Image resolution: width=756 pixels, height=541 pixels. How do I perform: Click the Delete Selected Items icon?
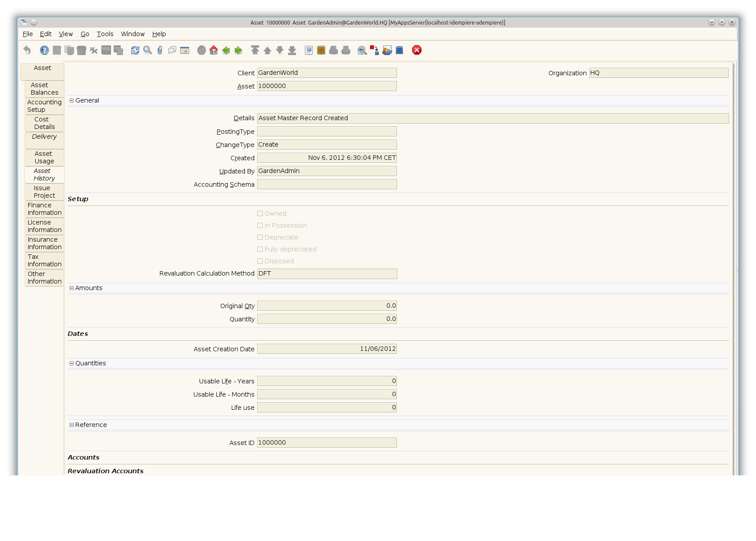[94, 50]
